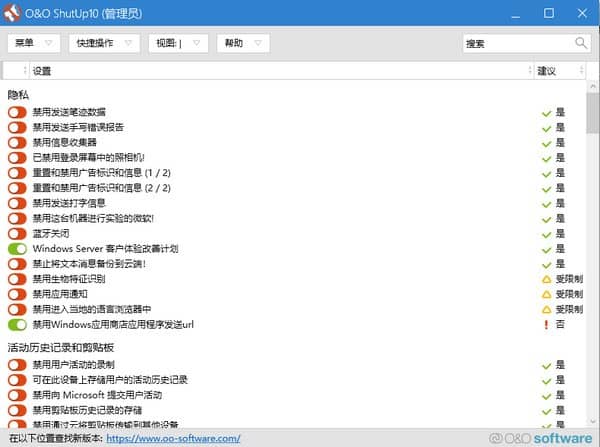This screenshot has width=600, height=447.
Task: Click the vertical scrollbar down arrow
Action: pos(592,421)
